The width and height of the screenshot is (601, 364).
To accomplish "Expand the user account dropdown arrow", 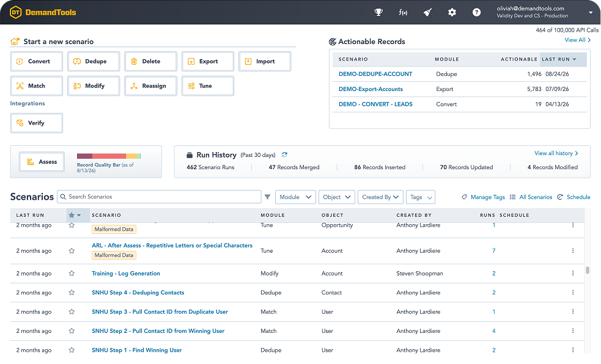I will tap(590, 12).
